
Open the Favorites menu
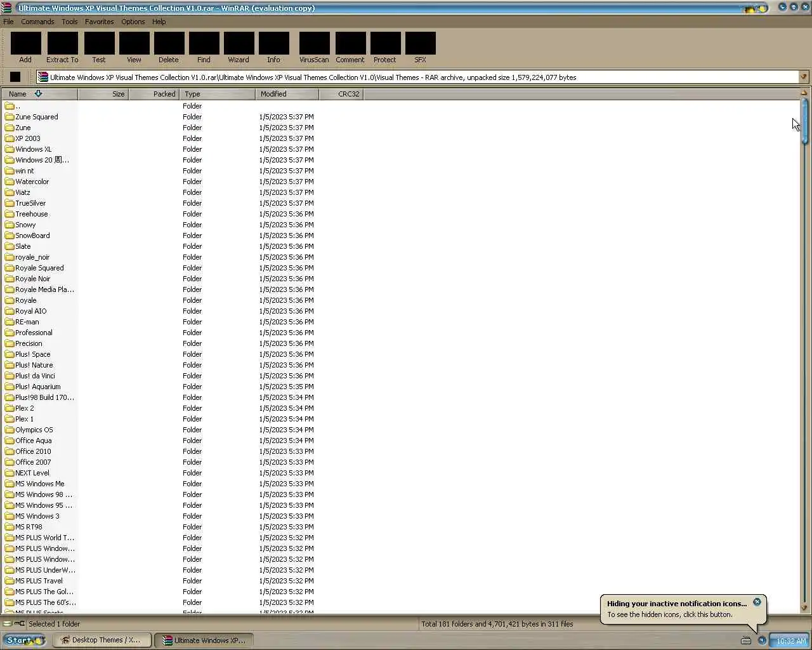100,22
